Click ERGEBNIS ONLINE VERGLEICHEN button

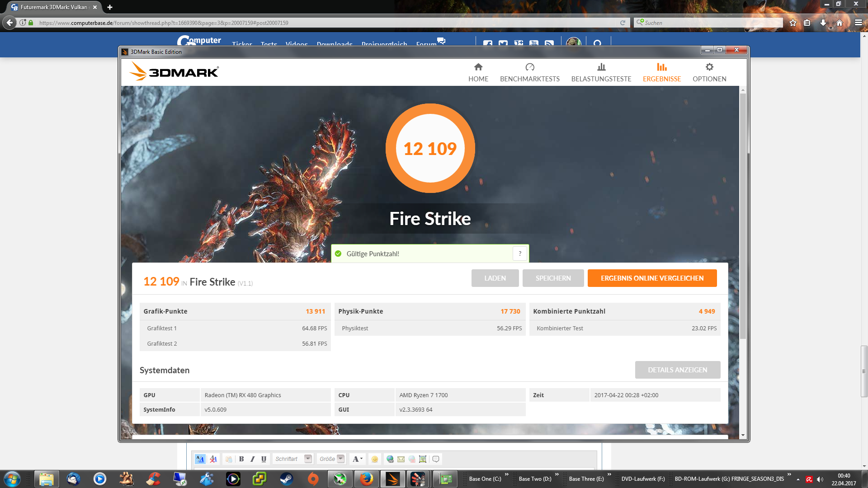coord(651,278)
